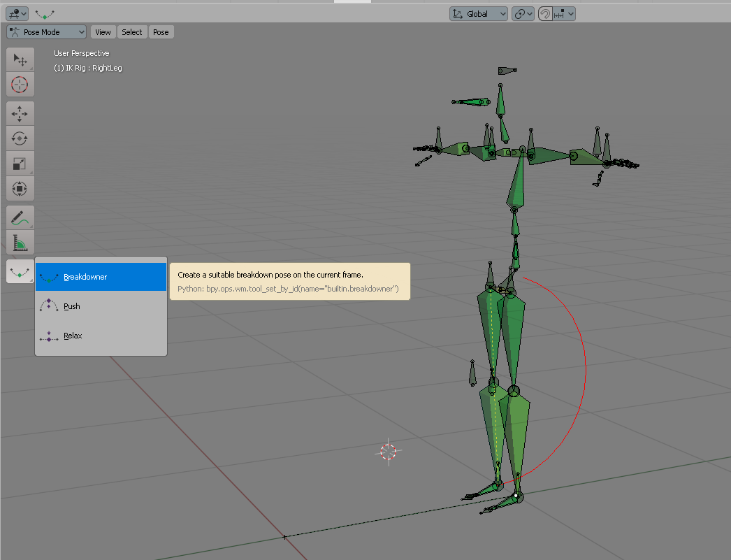This screenshot has height=560, width=731.
Task: Choose the Move tool
Action: pos(20,113)
